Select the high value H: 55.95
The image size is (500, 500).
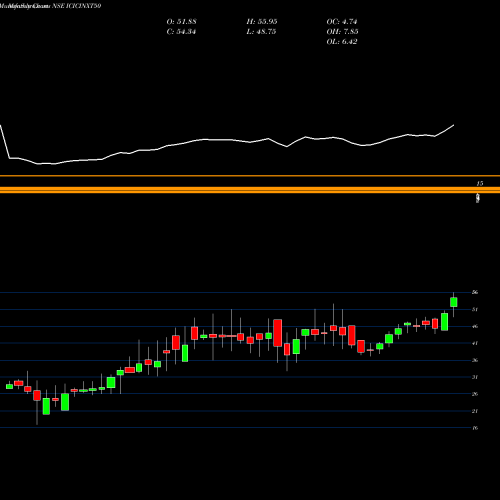click(x=262, y=22)
